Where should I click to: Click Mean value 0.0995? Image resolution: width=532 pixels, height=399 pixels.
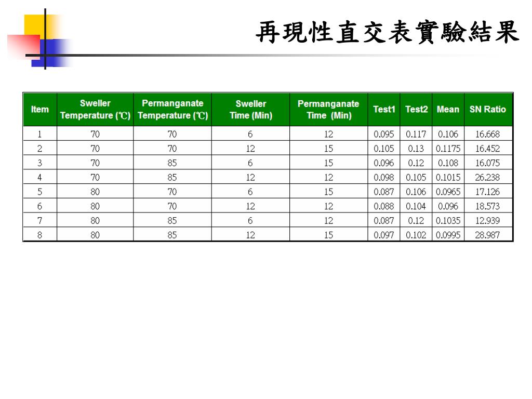point(448,235)
